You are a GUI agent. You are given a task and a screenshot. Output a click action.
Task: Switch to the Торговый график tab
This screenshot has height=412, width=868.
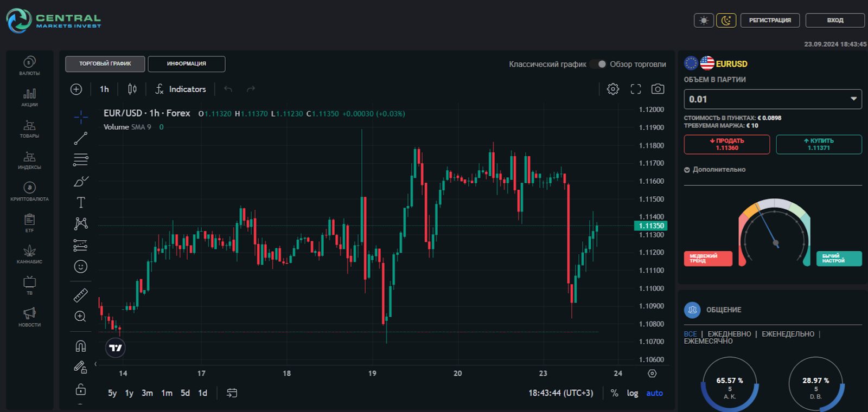point(105,64)
